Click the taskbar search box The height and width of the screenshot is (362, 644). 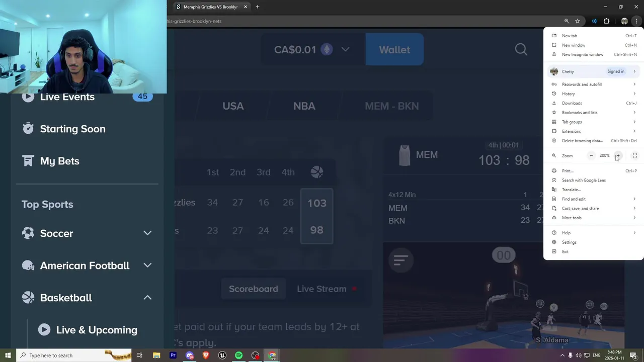coord(73,355)
